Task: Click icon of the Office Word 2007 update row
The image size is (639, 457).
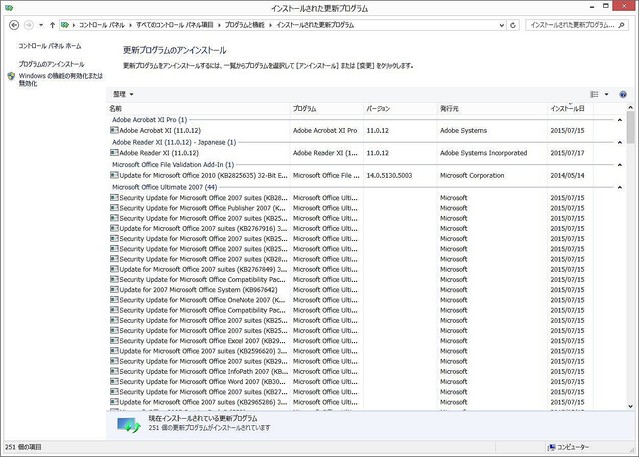Action: tap(114, 381)
